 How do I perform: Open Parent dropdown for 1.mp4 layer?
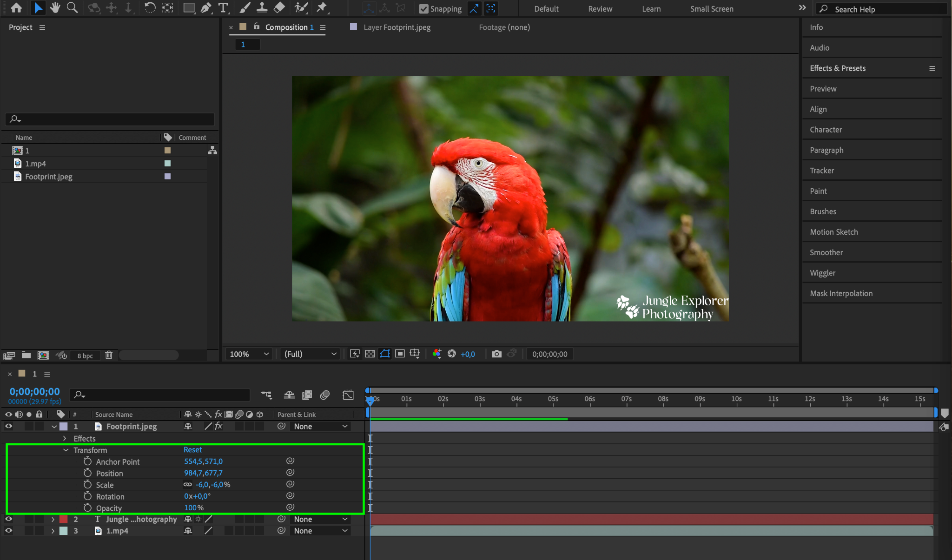pos(321,531)
